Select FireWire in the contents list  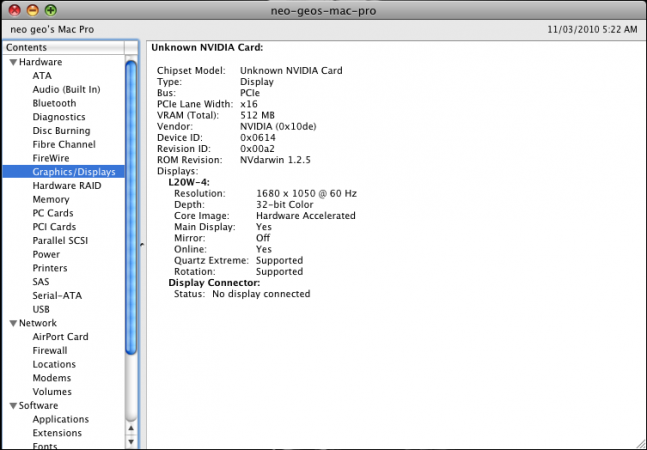pyautogui.click(x=51, y=158)
